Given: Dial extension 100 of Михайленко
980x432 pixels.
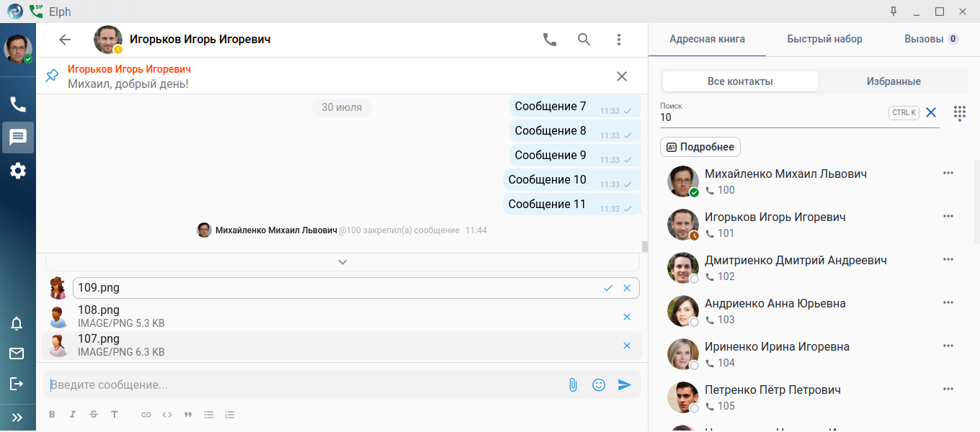Looking at the screenshot, I should (720, 190).
